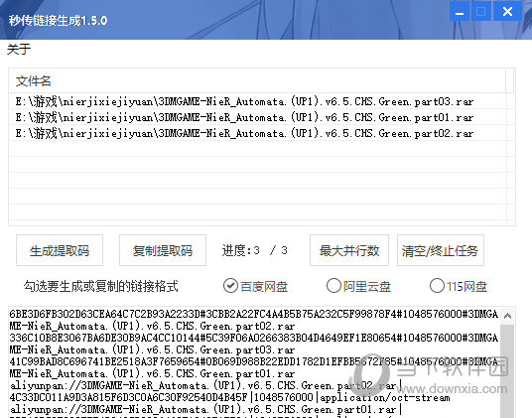Screen dimensions: 532x418
Task: Open the 最大并行数 setting button
Action: click(349, 250)
